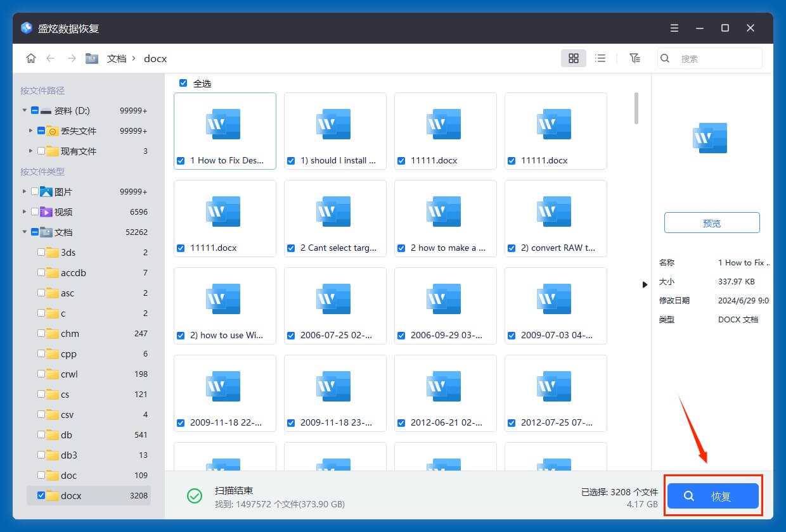The image size is (786, 532).
Task: Select the chm folder in sidebar
Action: (x=70, y=333)
